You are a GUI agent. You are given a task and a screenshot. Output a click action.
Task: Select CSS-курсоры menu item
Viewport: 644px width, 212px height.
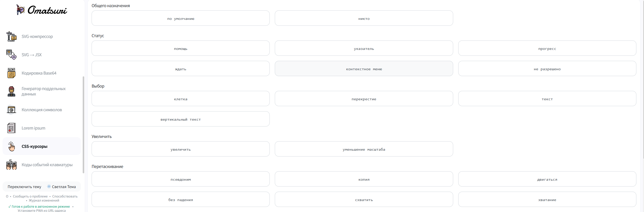coord(42,146)
